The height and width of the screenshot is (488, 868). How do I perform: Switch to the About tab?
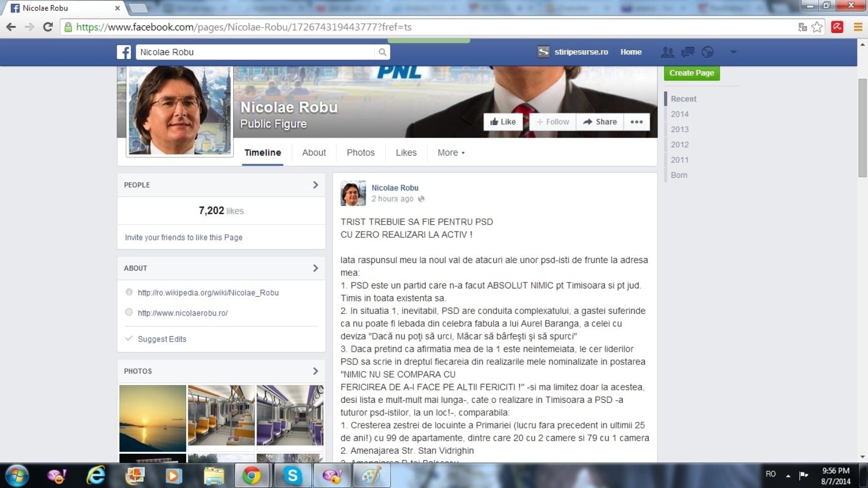(x=314, y=153)
